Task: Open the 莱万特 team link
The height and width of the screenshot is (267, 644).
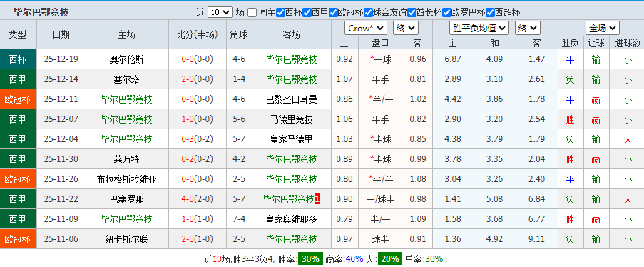Action: pos(126,159)
